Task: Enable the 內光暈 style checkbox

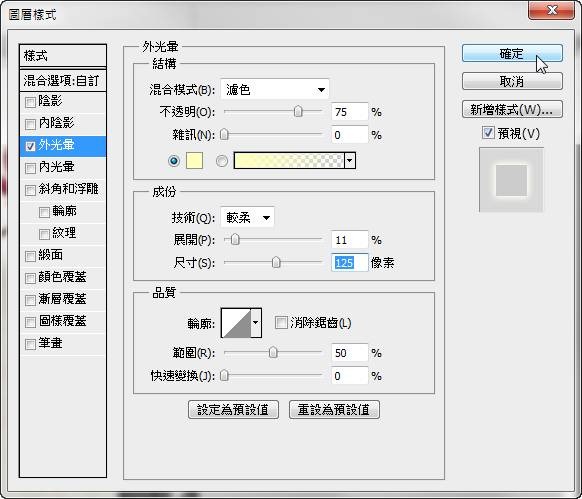Action: coord(30,168)
